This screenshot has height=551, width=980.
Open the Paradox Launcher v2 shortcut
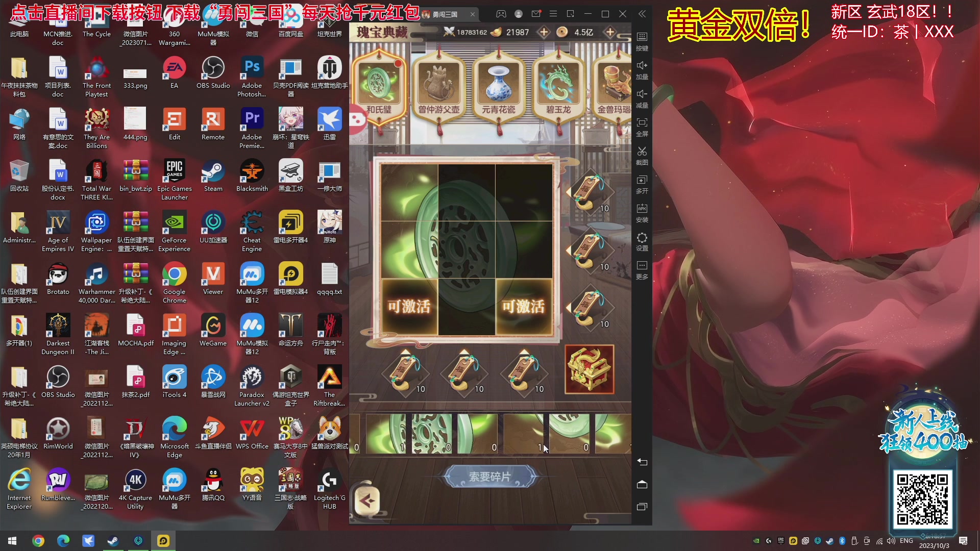(252, 387)
